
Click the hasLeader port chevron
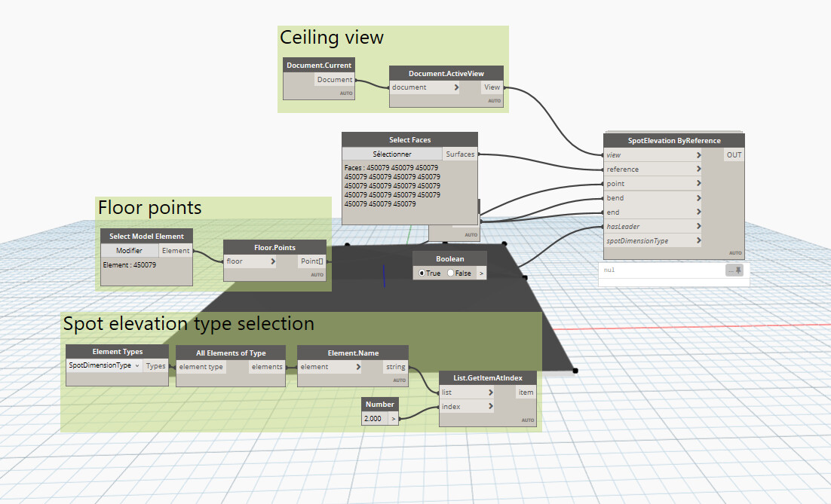(698, 227)
